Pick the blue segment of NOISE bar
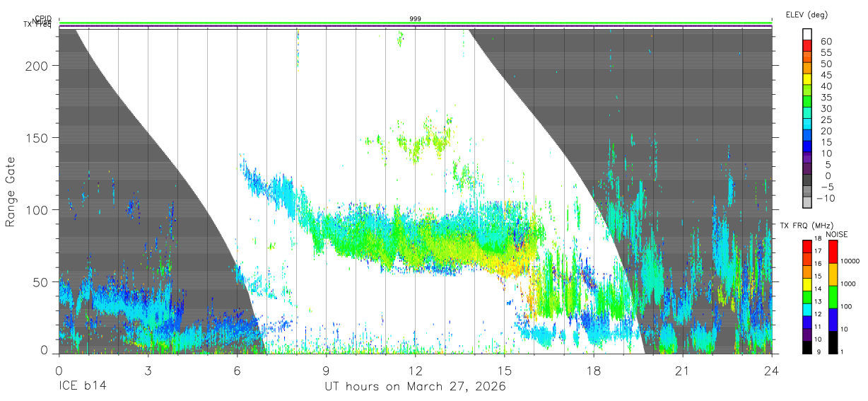 pos(833,319)
